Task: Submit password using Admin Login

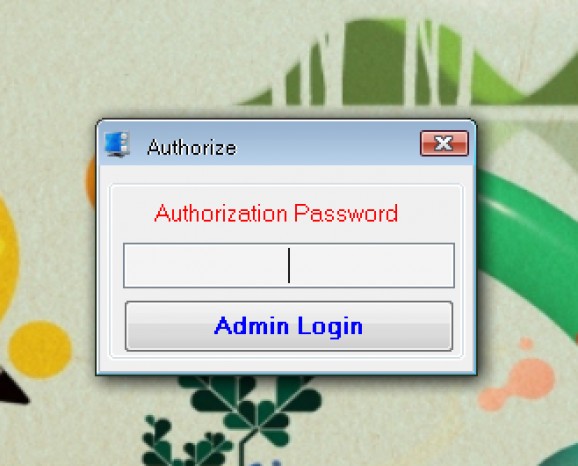Action: [289, 326]
